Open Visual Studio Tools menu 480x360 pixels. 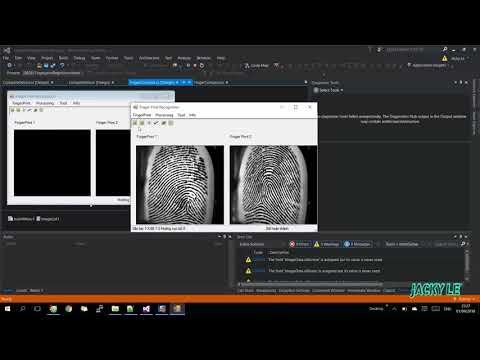coord(129,58)
